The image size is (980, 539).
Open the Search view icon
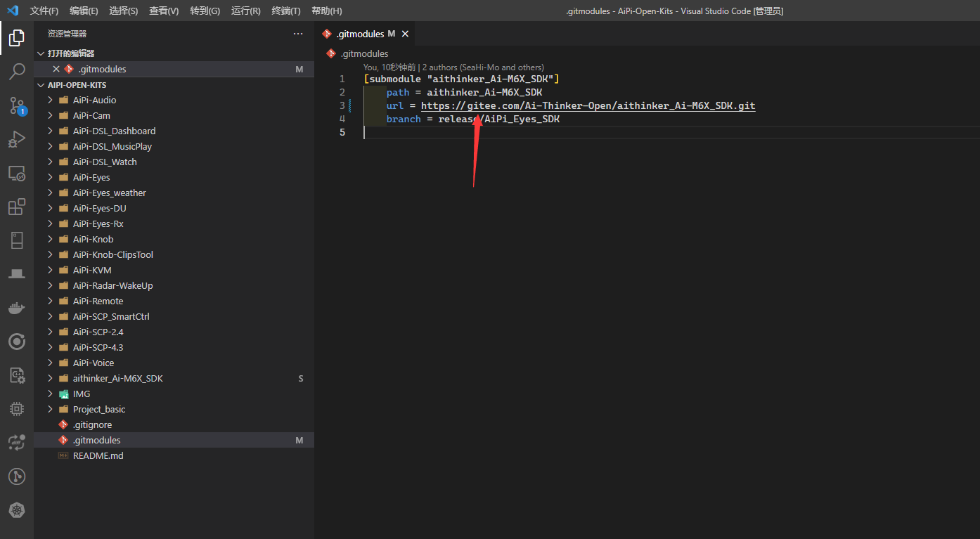tap(17, 72)
